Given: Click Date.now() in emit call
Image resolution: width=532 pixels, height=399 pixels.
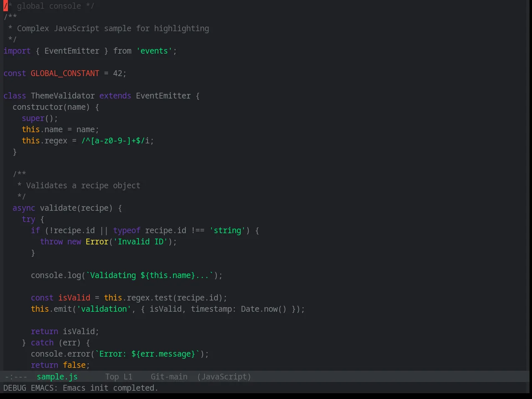Looking at the screenshot, I should click(x=264, y=309).
